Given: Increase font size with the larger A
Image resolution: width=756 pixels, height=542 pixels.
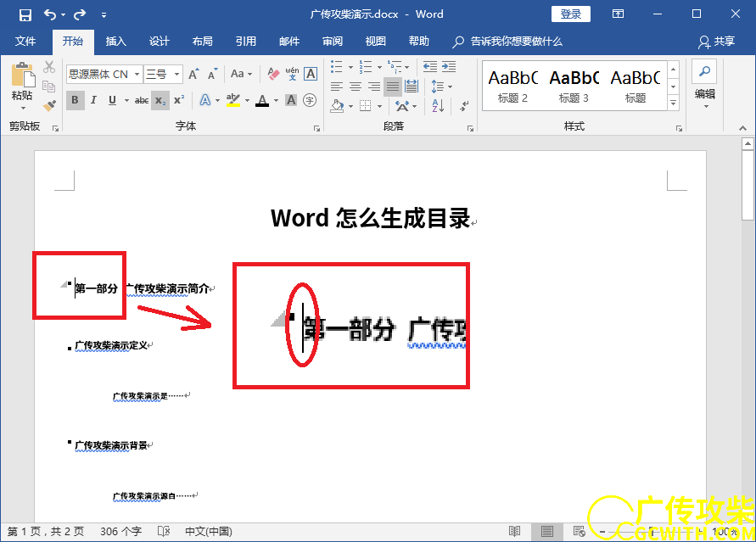Looking at the screenshot, I should tap(193, 74).
